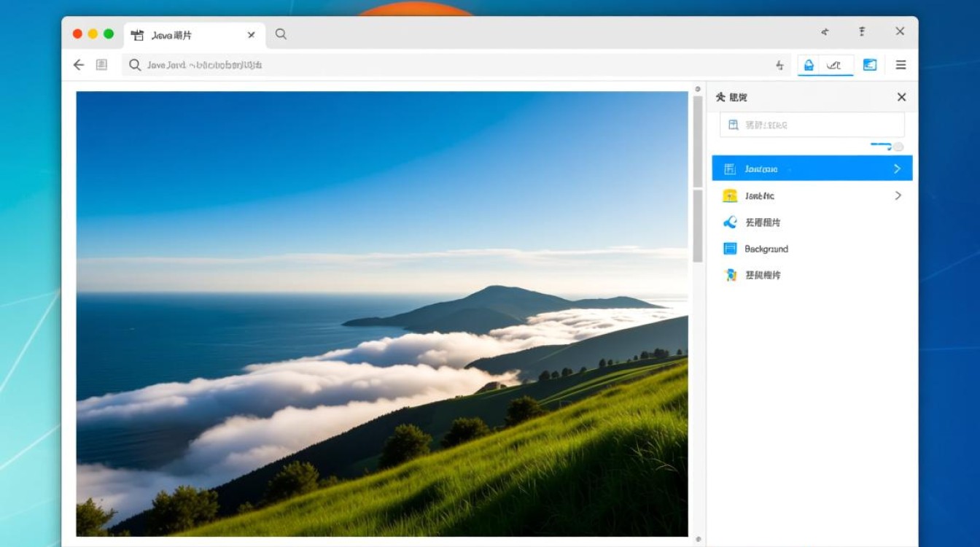The image size is (980, 547).
Task: Expand the highlighted sidebar item via its chevron
Action: [x=897, y=168]
